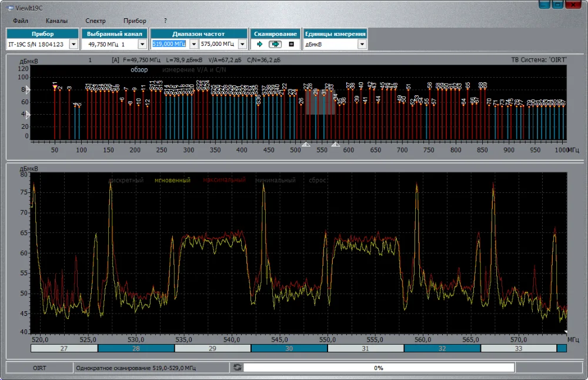This screenshot has height=380, width=588.
Task: Click the ViewIt19C title bar icon
Action: [10, 8]
